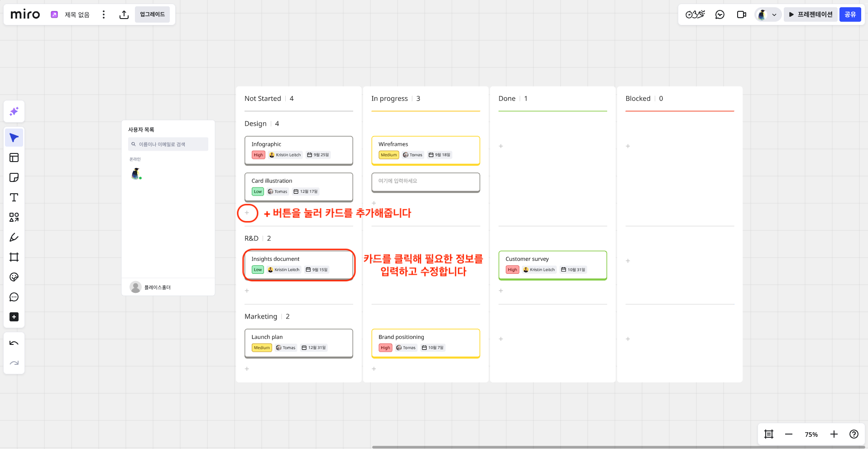The height and width of the screenshot is (449, 868).
Task: Open the sticker/stamp tool
Action: point(14,277)
